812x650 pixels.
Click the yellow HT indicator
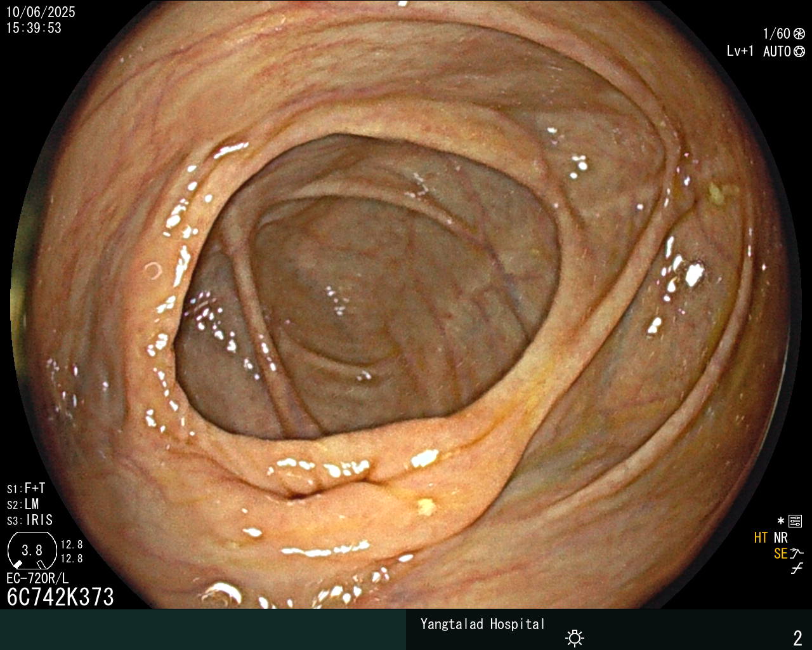[761, 538]
